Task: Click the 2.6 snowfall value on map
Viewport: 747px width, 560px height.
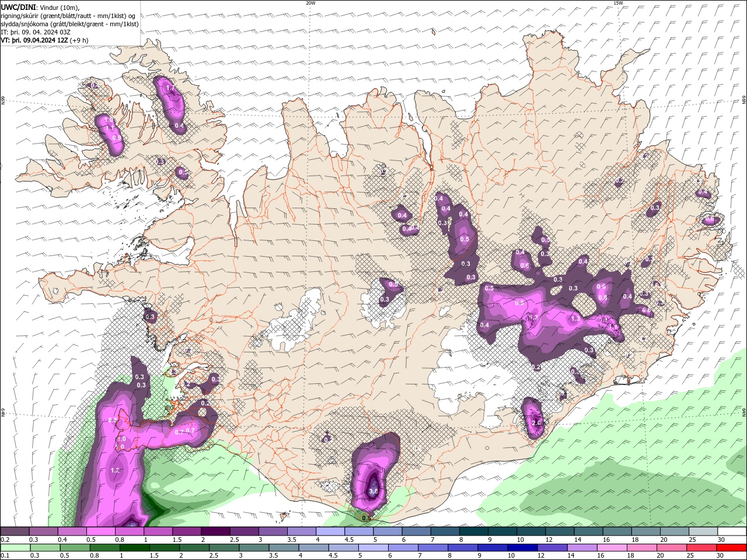Action: 537,423
